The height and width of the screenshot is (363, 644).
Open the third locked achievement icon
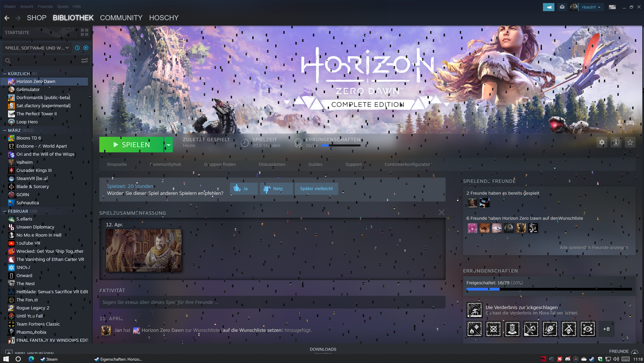[x=512, y=329]
